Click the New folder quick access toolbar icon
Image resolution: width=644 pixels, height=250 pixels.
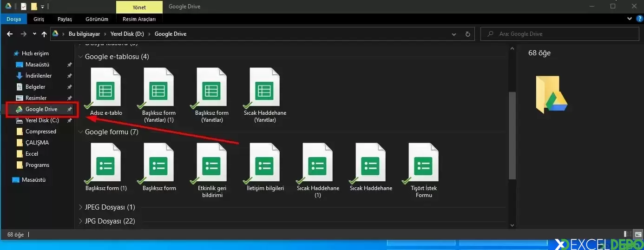point(33,7)
